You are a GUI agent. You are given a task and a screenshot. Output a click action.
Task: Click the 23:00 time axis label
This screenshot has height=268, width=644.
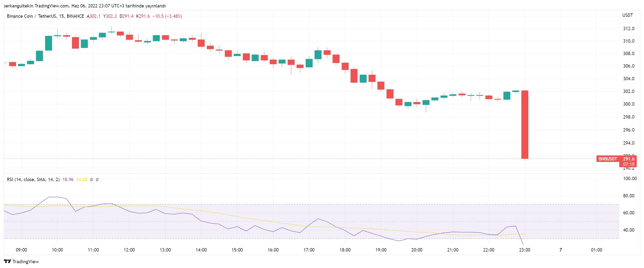525,250
